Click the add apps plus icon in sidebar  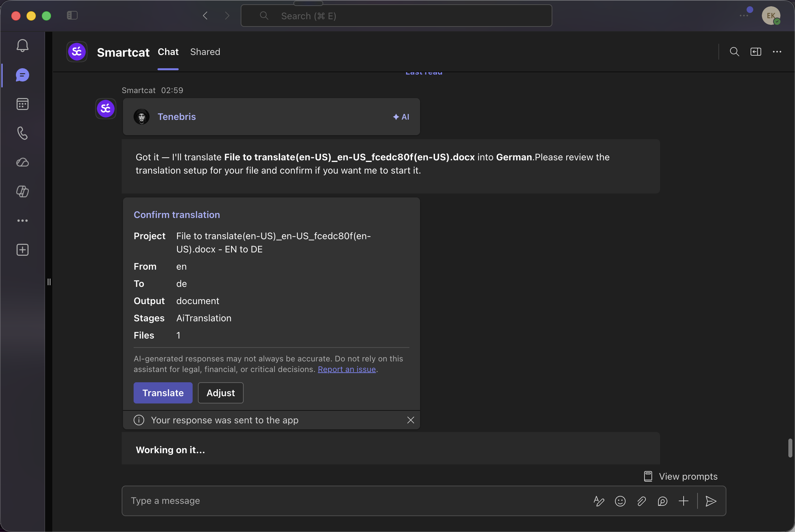pos(23,250)
